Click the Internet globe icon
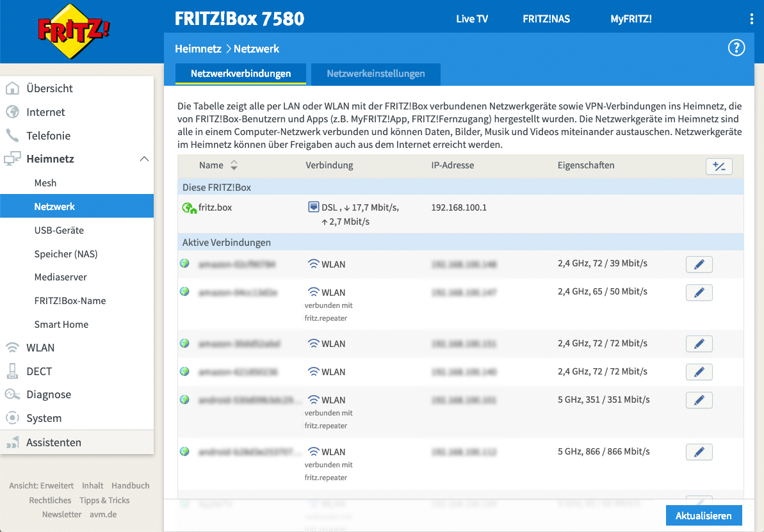 (x=12, y=112)
